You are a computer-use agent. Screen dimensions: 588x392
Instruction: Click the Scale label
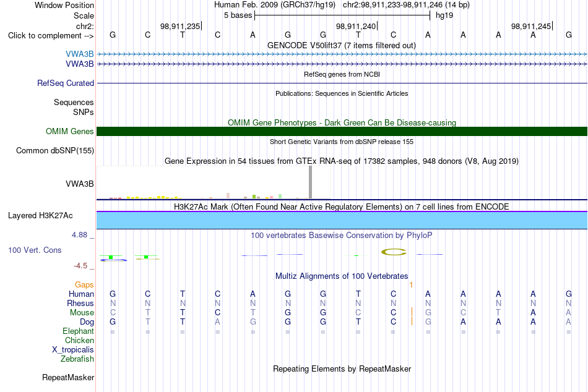point(84,15)
